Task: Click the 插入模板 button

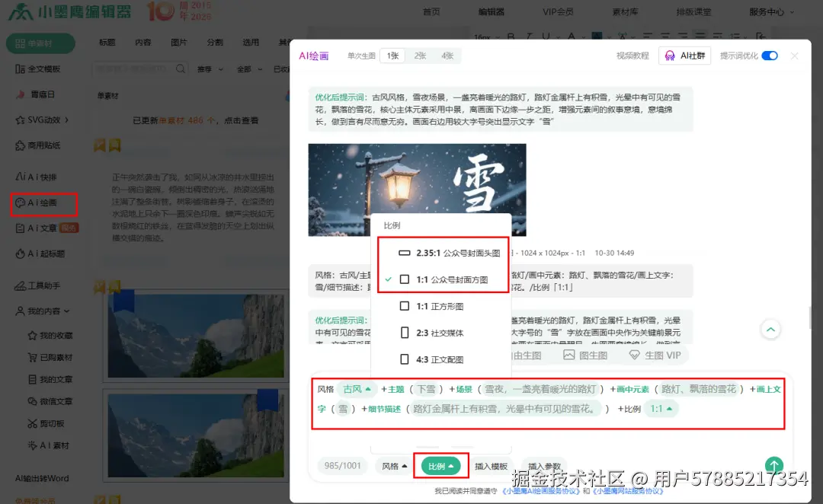Action: (x=491, y=466)
